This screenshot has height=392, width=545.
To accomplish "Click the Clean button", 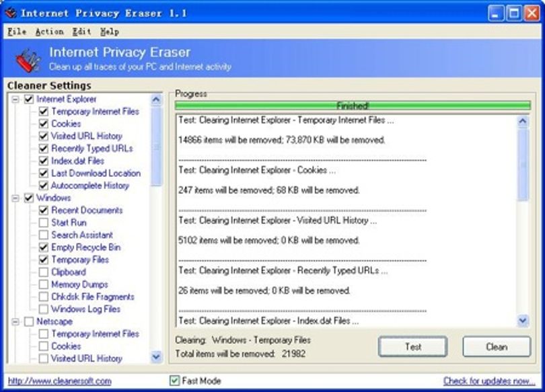I will tap(497, 346).
